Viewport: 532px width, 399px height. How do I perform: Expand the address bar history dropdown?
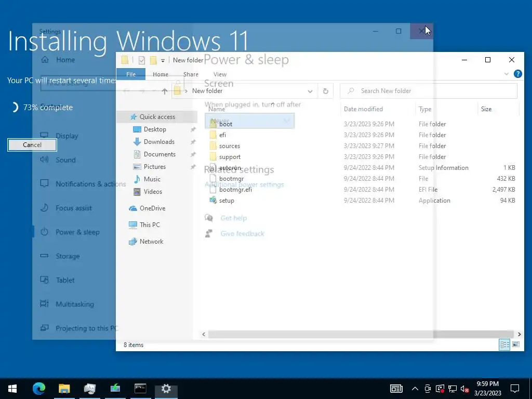(310, 91)
